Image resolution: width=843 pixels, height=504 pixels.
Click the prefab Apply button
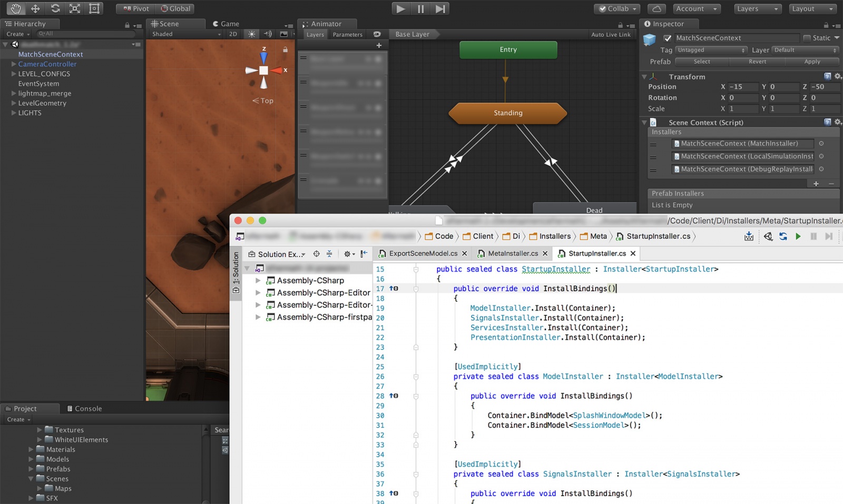tap(812, 62)
